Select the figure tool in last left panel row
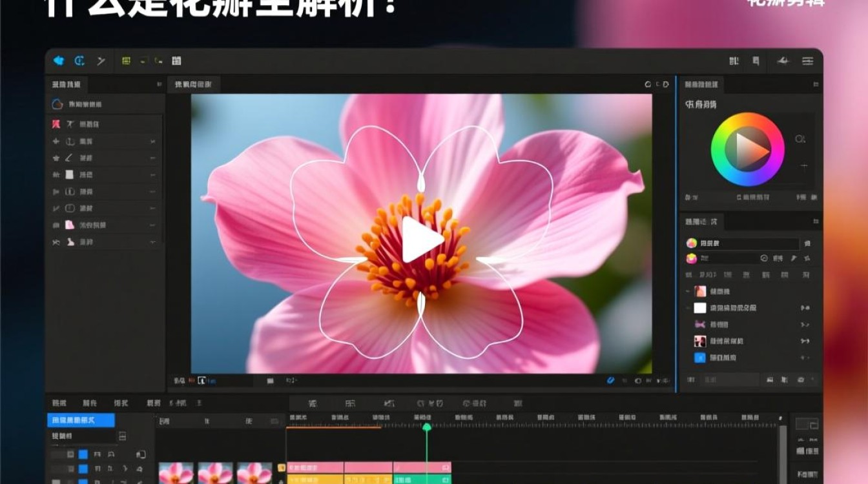The image size is (868, 484). click(x=70, y=242)
